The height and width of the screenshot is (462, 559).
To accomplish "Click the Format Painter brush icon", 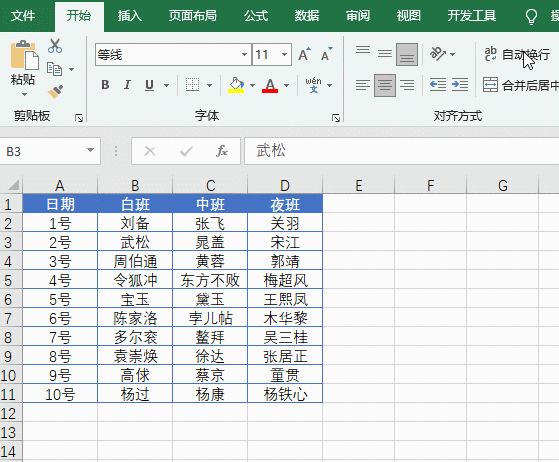I will [56, 92].
